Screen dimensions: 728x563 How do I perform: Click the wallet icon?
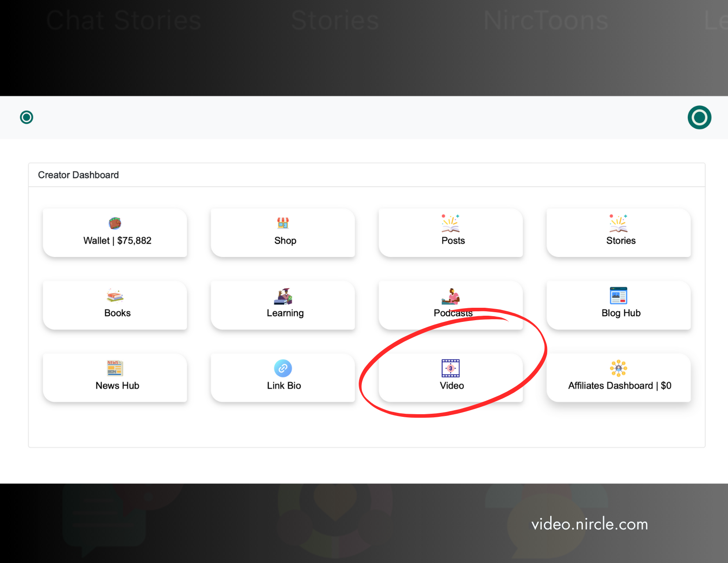115,223
